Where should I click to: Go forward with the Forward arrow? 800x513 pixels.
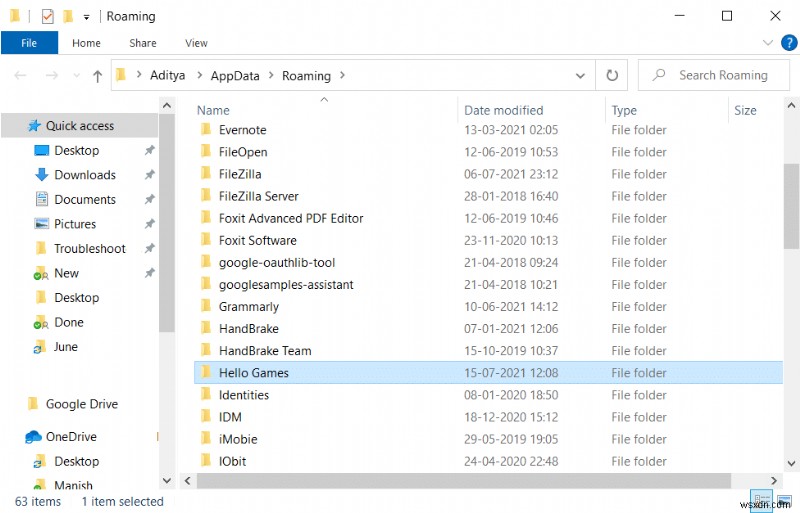(x=52, y=76)
